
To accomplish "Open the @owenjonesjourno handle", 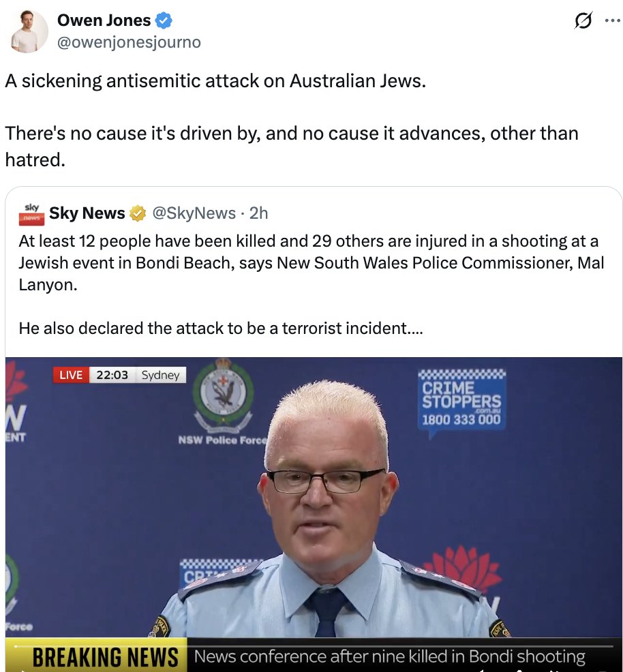I will [129, 42].
